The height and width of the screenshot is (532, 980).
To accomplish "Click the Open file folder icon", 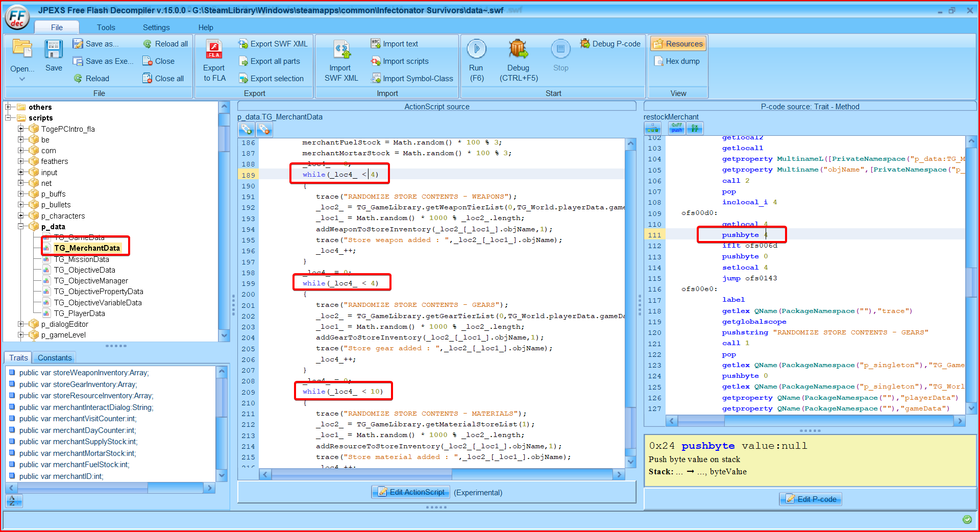I will 22,48.
